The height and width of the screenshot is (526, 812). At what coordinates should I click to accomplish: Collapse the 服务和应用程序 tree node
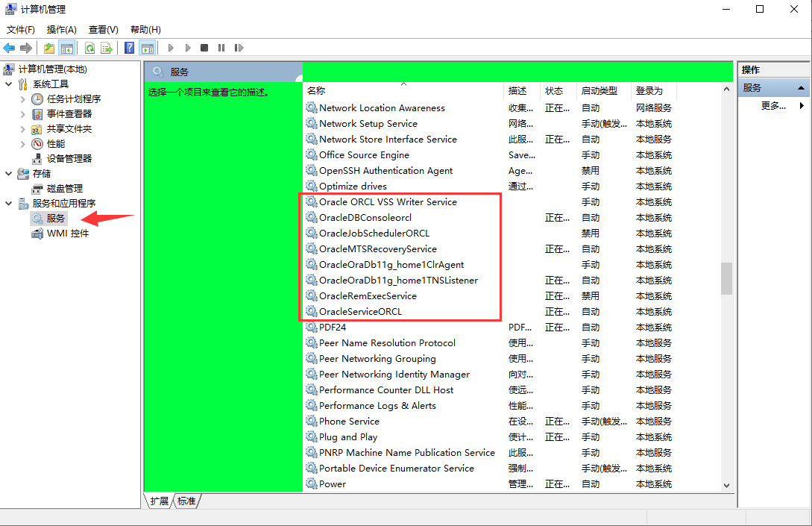tap(9, 204)
